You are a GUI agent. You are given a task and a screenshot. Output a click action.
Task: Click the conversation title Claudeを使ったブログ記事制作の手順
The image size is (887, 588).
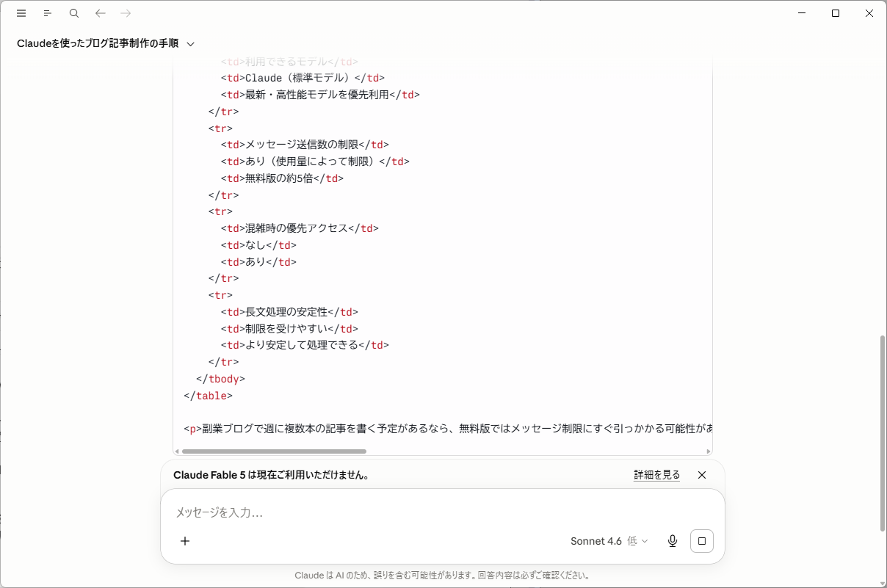98,43
